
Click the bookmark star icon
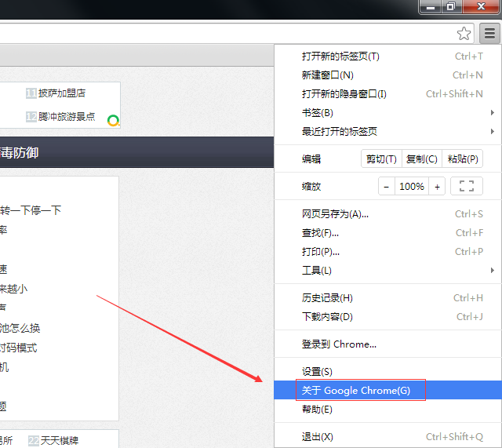click(464, 33)
